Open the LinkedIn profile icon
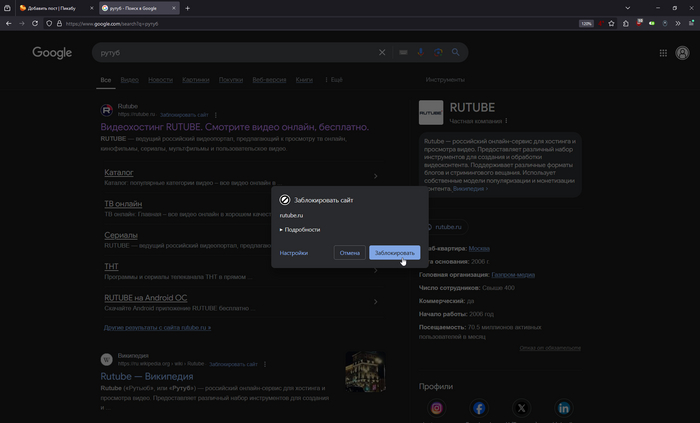Screen dimensions: 700x423 coord(564,408)
